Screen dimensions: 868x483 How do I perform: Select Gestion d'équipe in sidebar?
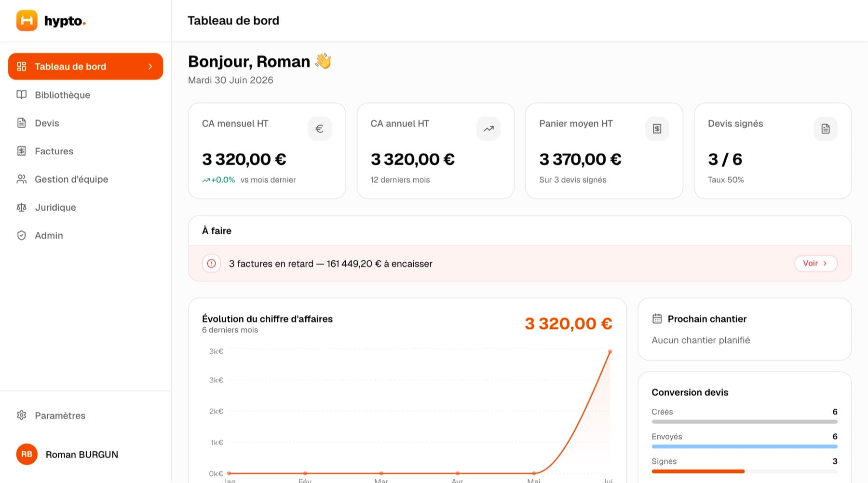pos(86,179)
